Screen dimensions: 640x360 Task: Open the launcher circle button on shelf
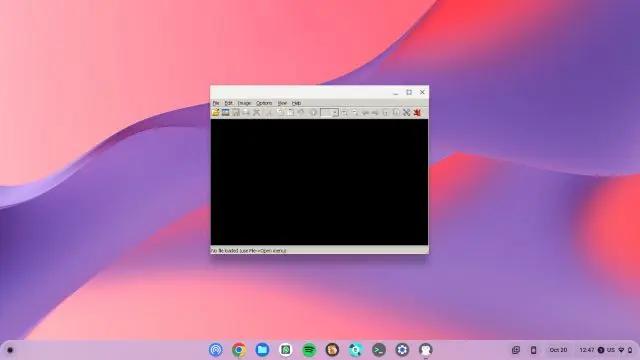click(x=10, y=350)
